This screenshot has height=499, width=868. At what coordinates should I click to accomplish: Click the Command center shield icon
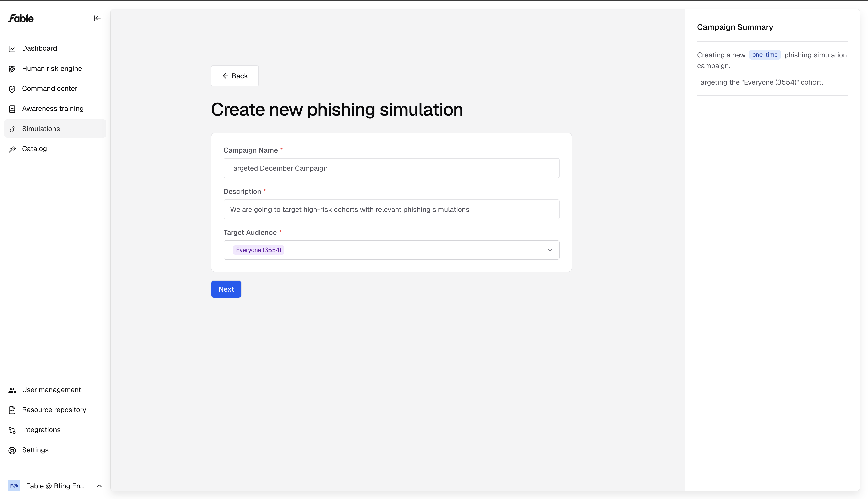(x=12, y=89)
